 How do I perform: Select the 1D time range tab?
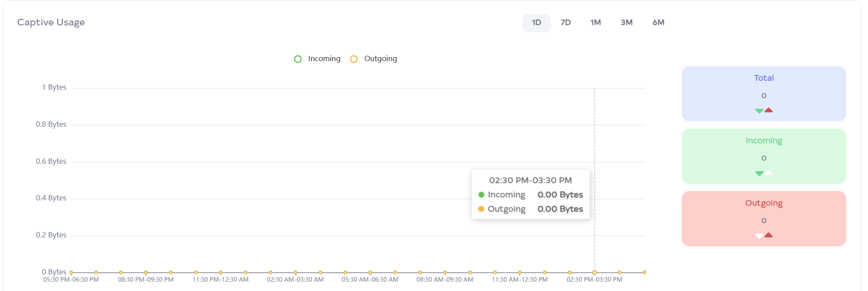tap(536, 23)
